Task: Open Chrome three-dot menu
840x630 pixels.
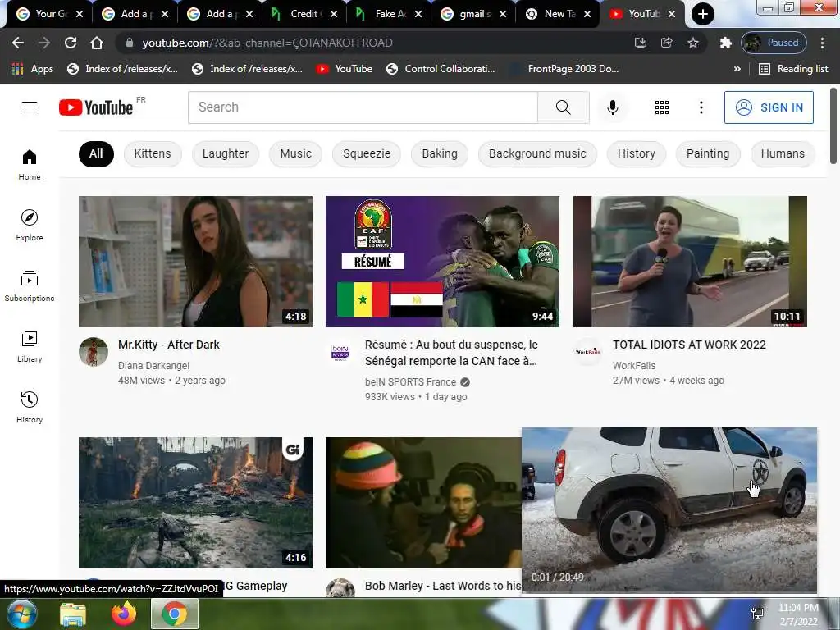Action: (x=822, y=43)
